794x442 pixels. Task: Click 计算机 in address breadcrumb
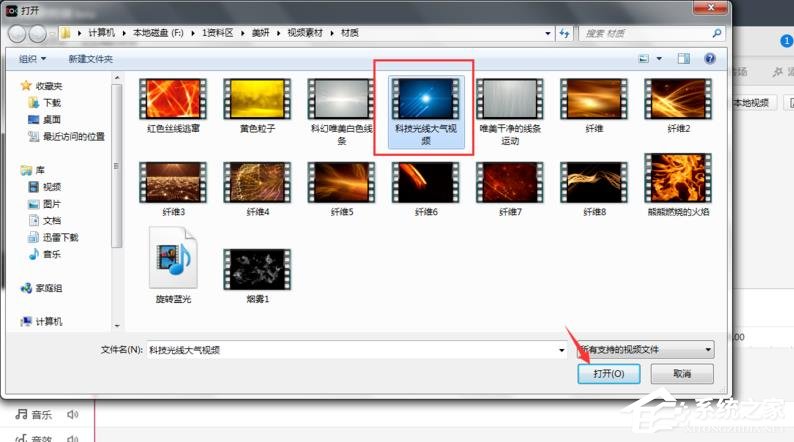point(101,33)
